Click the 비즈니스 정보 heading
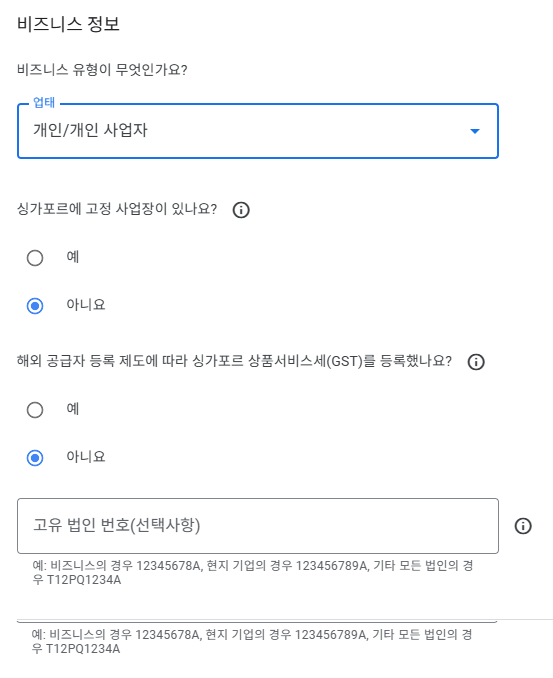This screenshot has height=678, width=553. click(68, 24)
